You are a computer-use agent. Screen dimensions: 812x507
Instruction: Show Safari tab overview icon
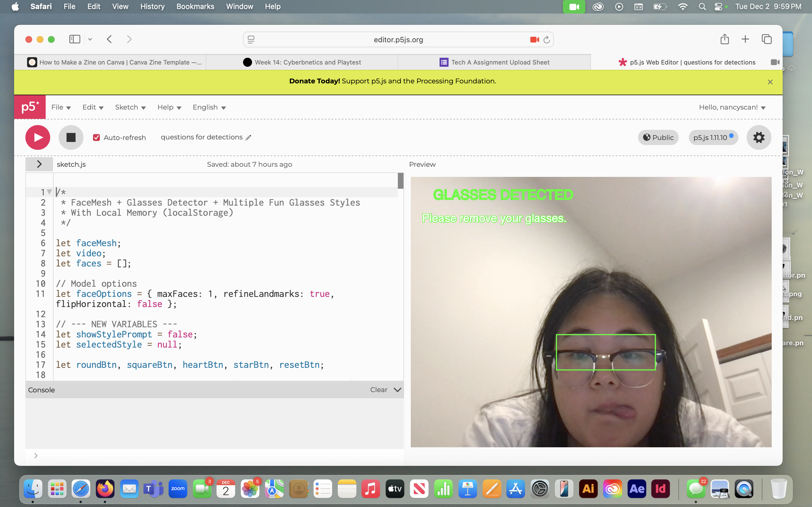766,39
